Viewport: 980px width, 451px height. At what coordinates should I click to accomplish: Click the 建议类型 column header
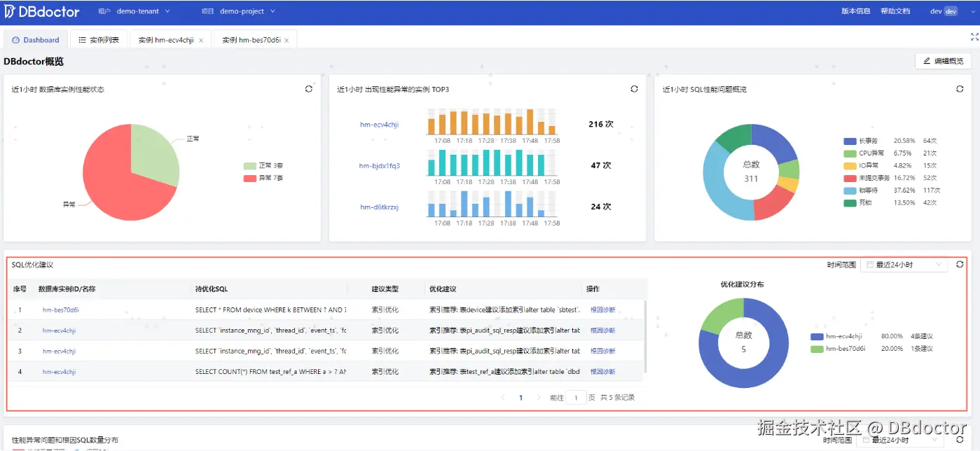click(x=385, y=289)
